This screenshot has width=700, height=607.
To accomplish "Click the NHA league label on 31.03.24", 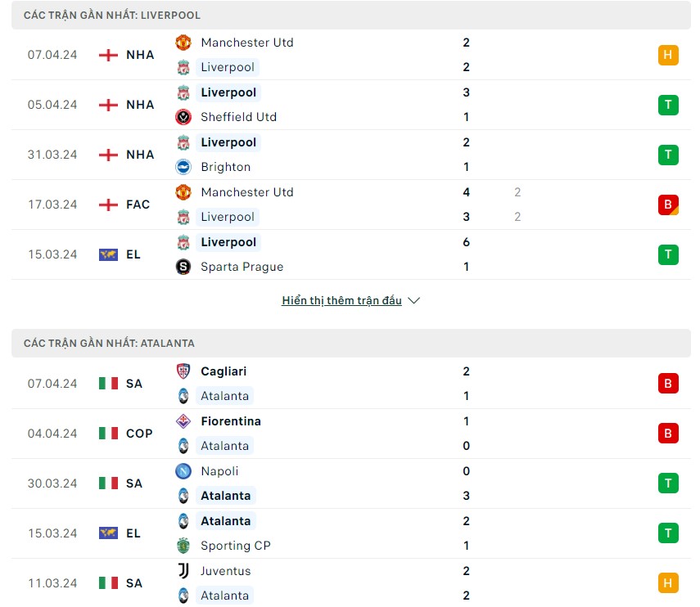I will point(140,155).
